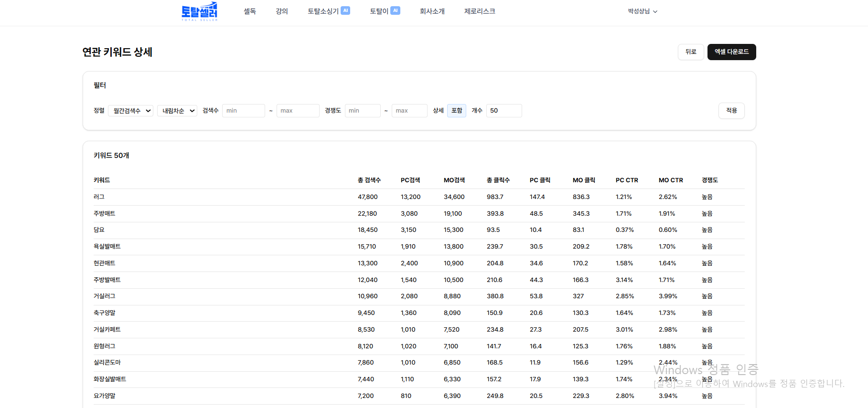Click the PC CTR column header
Image resolution: width=868 pixels, height=408 pixels.
click(627, 180)
